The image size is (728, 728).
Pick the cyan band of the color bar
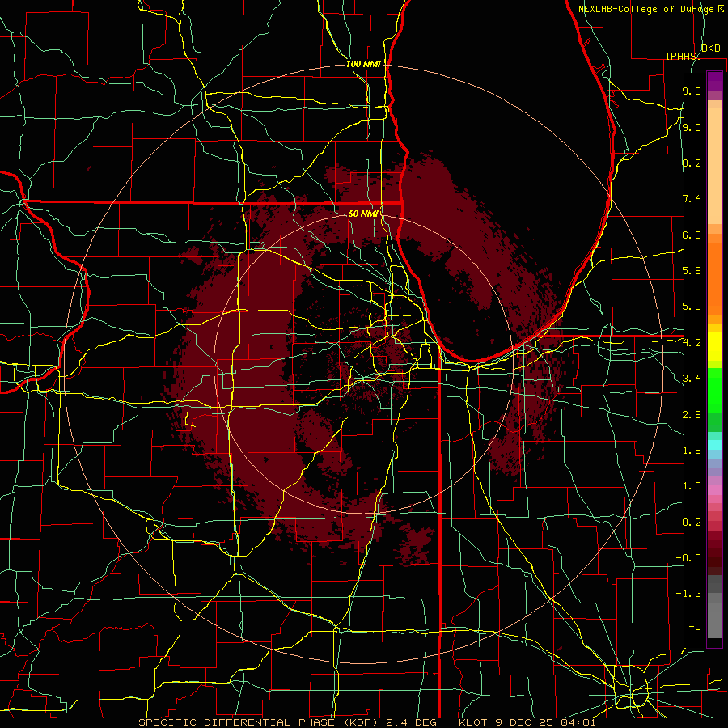(714, 445)
